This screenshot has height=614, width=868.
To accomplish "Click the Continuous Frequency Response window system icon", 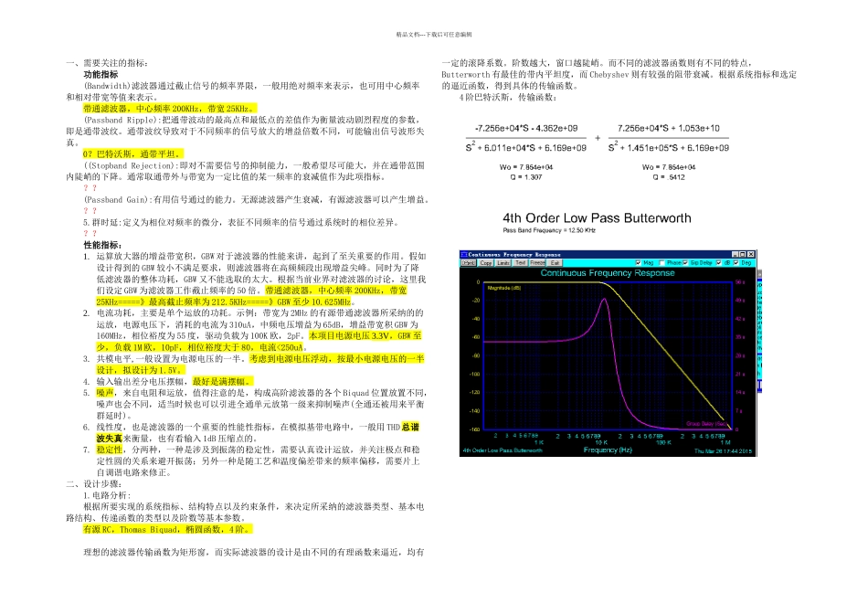I will point(464,255).
